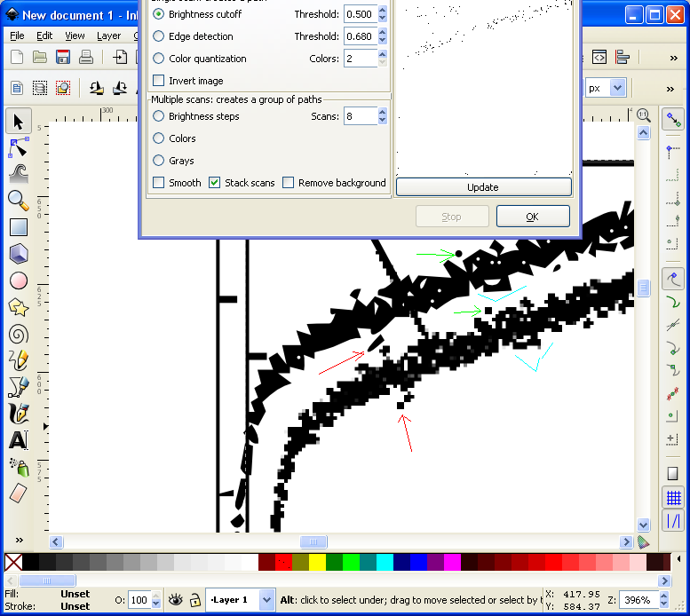Increase Edge detection threshold stepper
The height and width of the screenshot is (616, 690).
[x=383, y=32]
